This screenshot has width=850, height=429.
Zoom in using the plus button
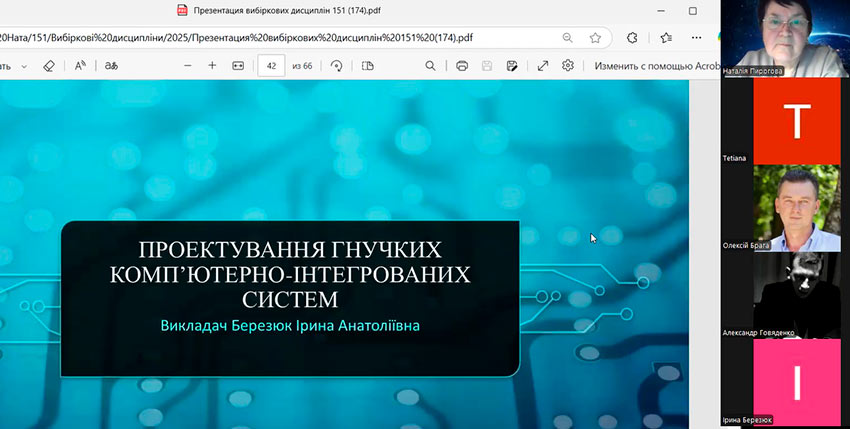pos(212,65)
